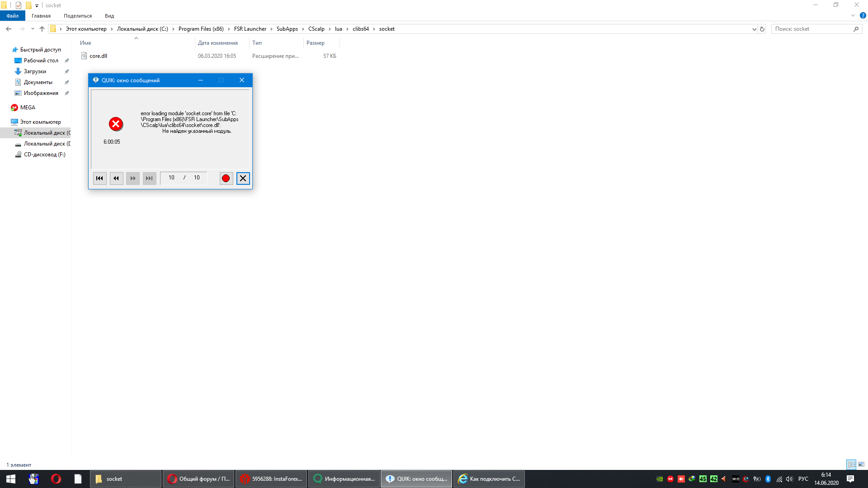The width and height of the screenshot is (868, 488).
Task: Open recent locations dropdown arrow
Action: click(33, 29)
